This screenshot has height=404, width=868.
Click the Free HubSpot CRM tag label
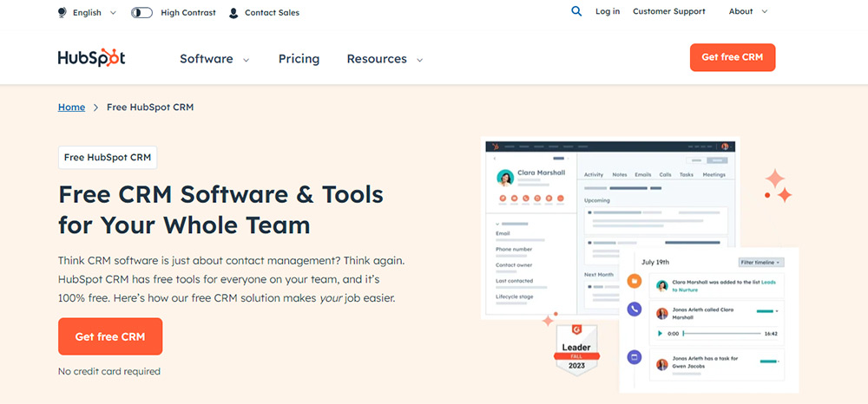pos(108,158)
